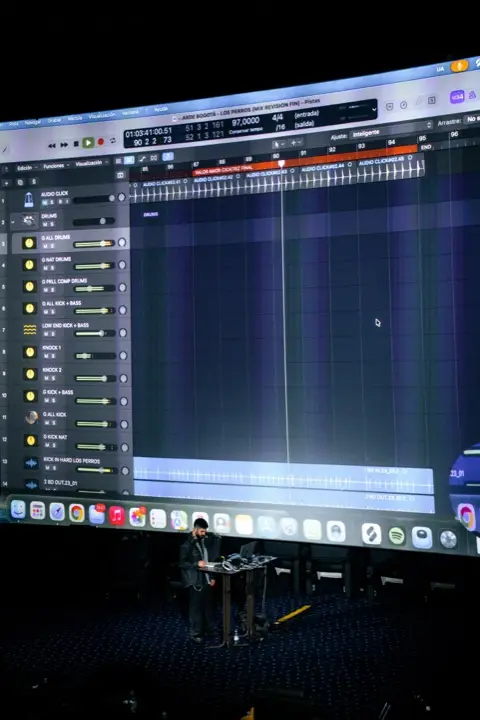Click yellow knob icon of G ALL DRUMS track
This screenshot has height=720, width=480.
coord(29,243)
